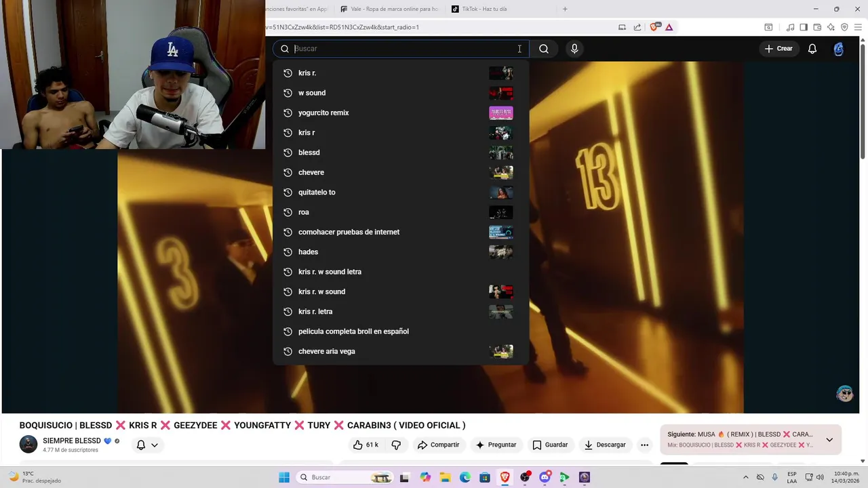The image size is (868, 488).
Task: Choose 'hades' from search history
Action: 400,251
